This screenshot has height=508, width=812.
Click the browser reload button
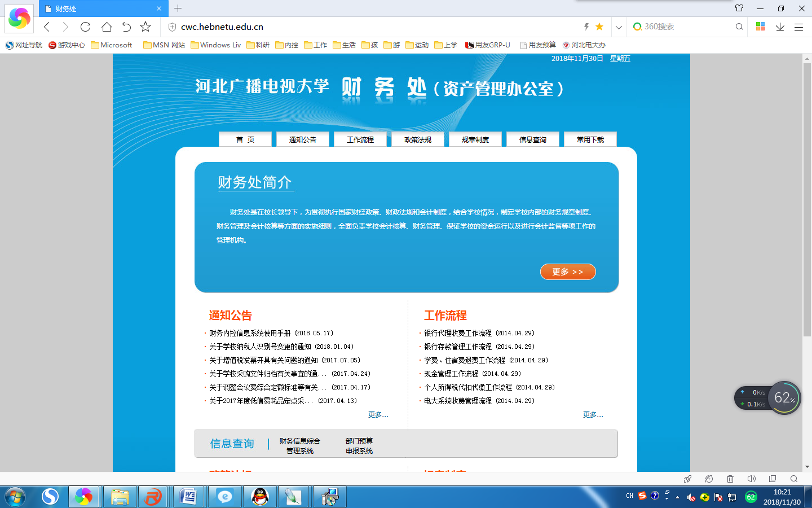pyautogui.click(x=85, y=27)
